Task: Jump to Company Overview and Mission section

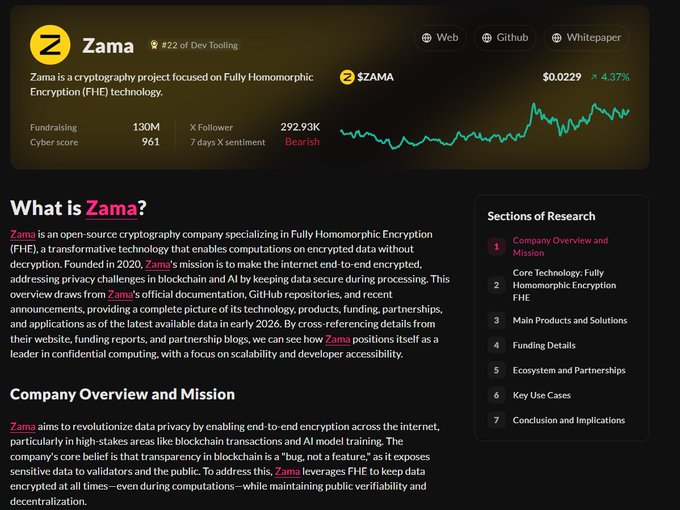Action: point(560,246)
